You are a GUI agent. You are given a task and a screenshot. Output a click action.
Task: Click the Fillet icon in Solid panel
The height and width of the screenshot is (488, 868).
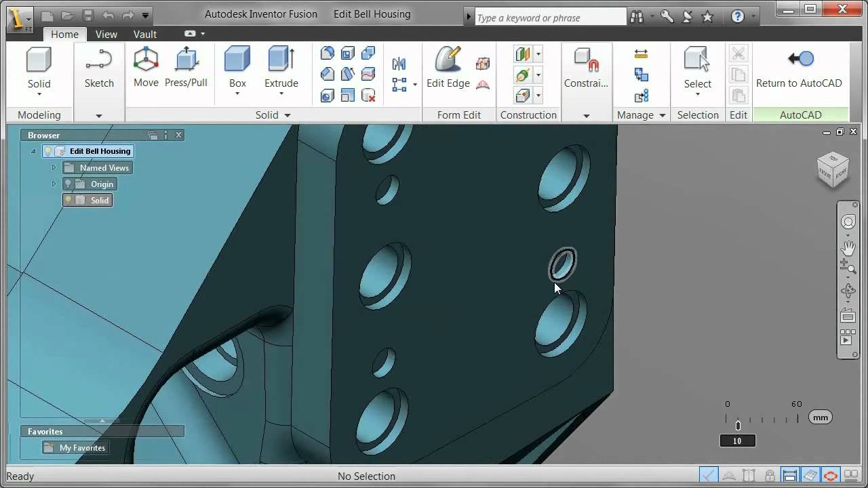tap(327, 54)
